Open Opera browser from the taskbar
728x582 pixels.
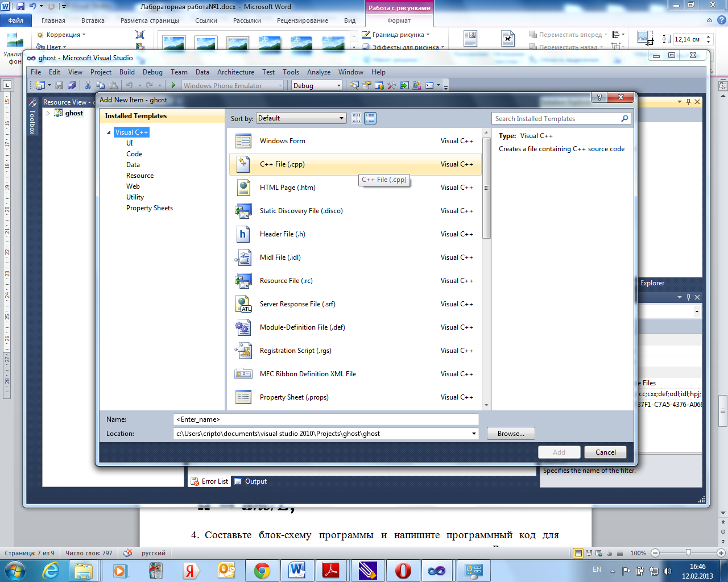click(x=403, y=570)
